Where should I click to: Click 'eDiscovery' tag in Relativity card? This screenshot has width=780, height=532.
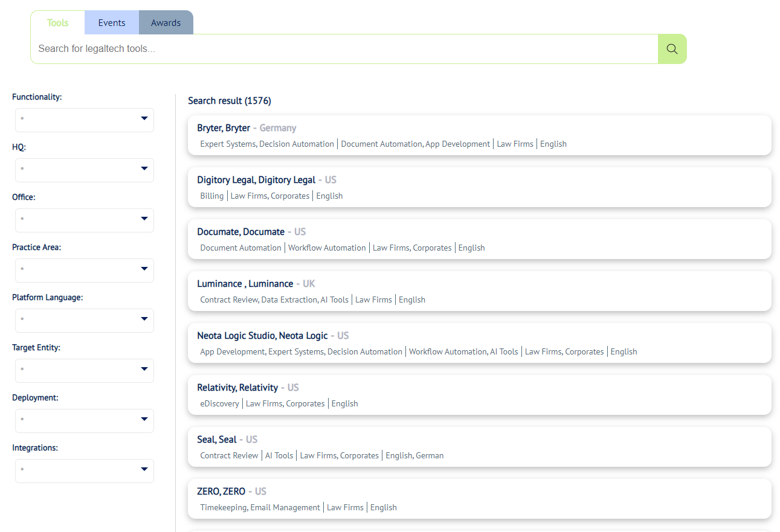coord(220,404)
